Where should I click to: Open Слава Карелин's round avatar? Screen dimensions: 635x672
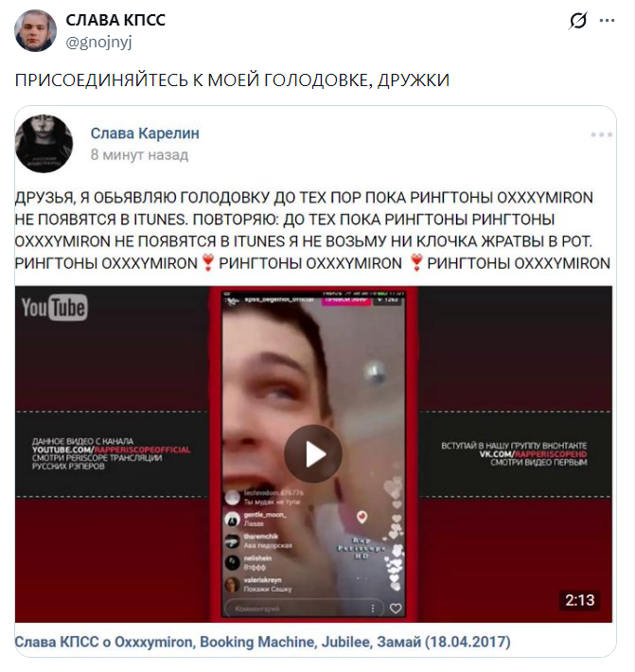44,143
